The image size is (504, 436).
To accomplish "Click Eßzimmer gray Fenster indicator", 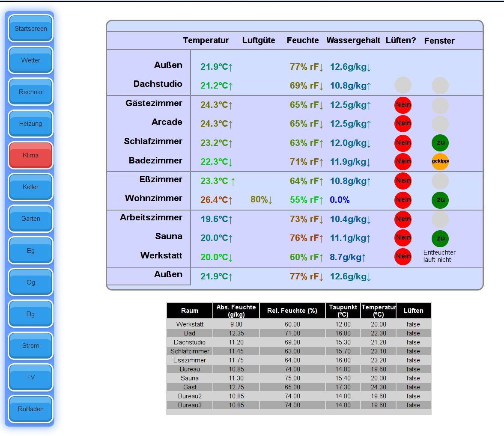I will tap(440, 181).
